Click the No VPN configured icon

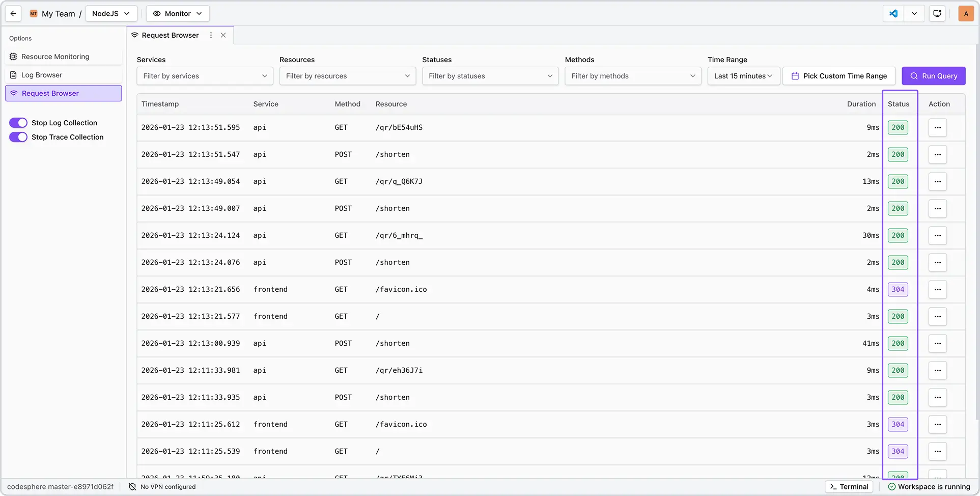point(132,487)
